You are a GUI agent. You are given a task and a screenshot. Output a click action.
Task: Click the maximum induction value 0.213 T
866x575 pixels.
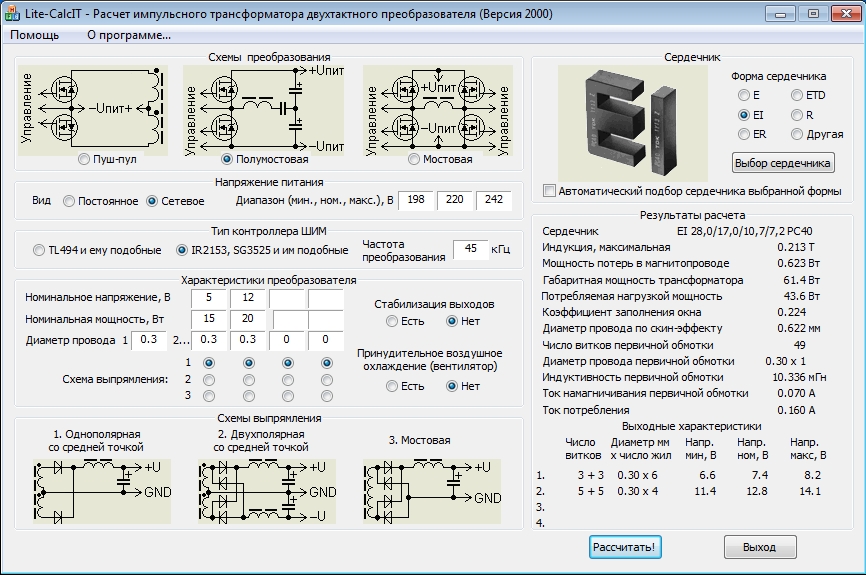point(796,247)
